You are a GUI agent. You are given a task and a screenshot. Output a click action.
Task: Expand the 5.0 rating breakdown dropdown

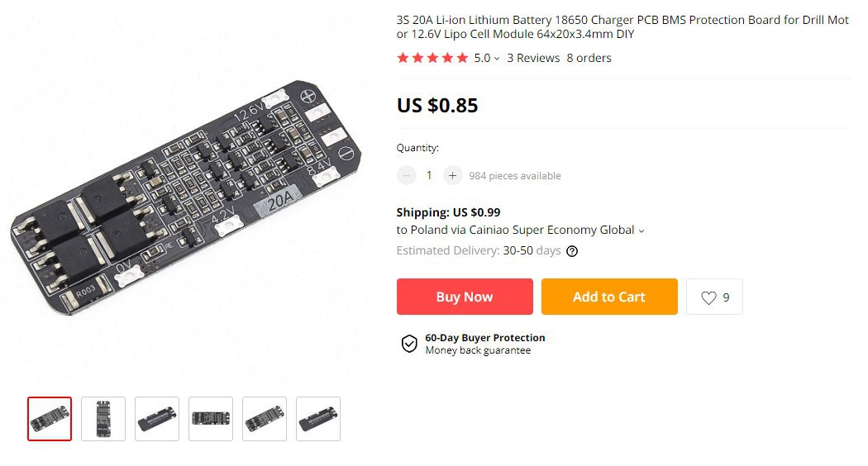pyautogui.click(x=497, y=59)
